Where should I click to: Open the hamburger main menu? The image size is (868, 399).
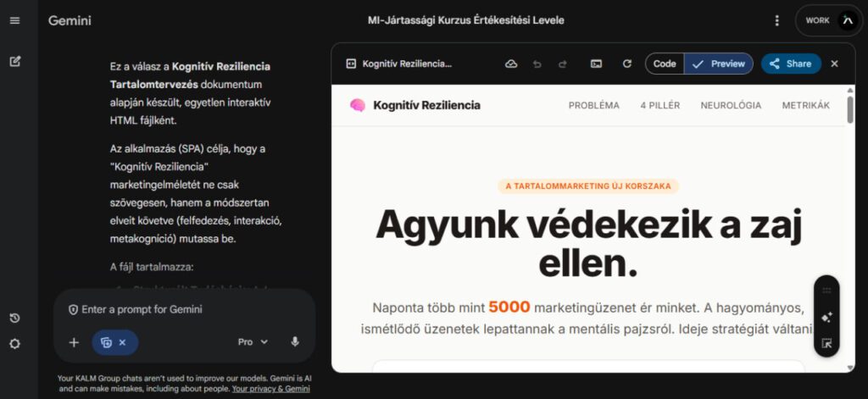[14, 20]
